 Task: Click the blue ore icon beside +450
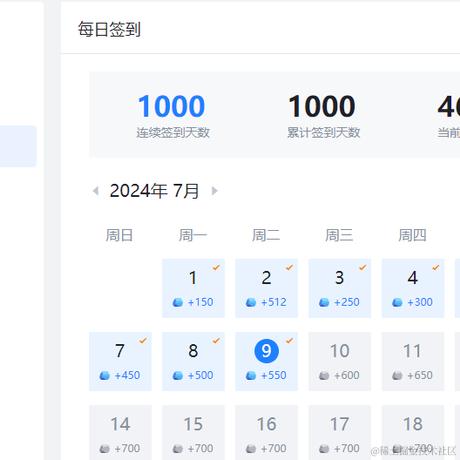[105, 376]
